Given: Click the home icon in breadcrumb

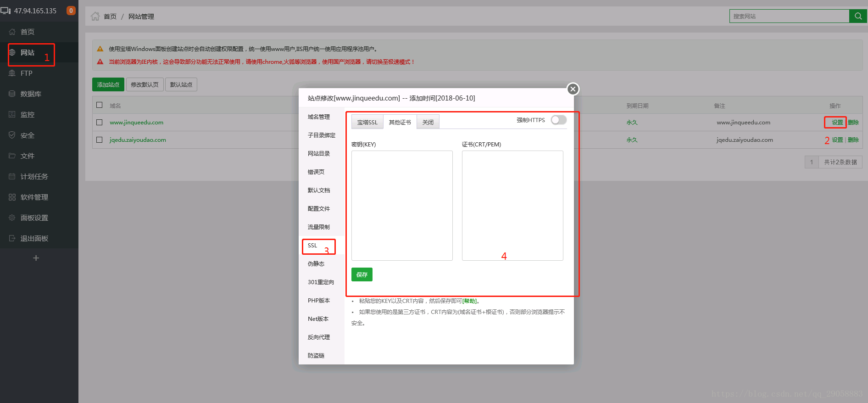Looking at the screenshot, I should point(95,17).
